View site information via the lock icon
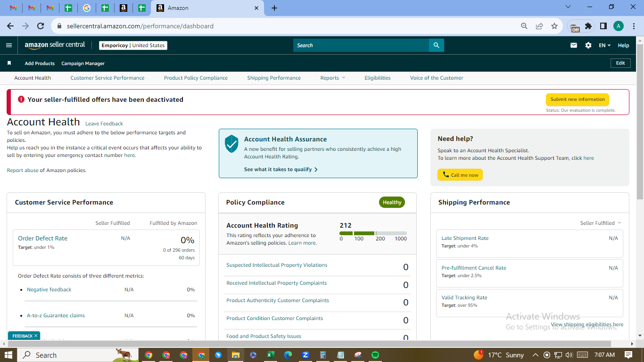Screen dimensions: 644x362 59,26
